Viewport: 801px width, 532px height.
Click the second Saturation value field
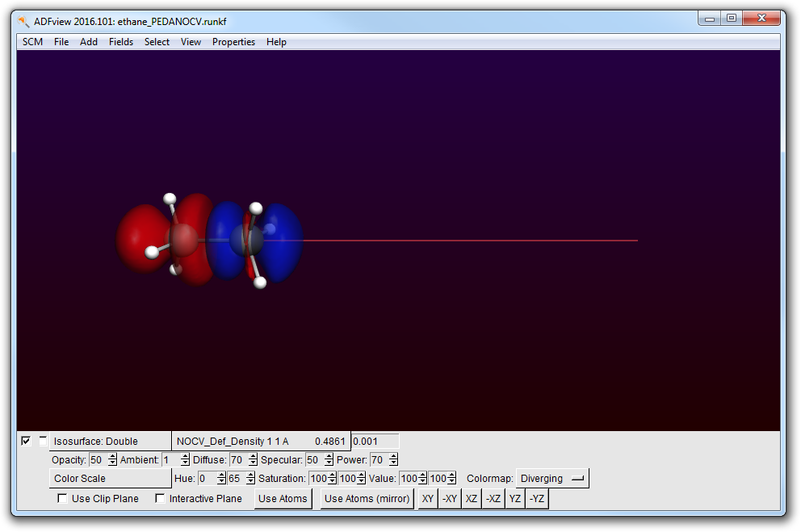point(347,479)
